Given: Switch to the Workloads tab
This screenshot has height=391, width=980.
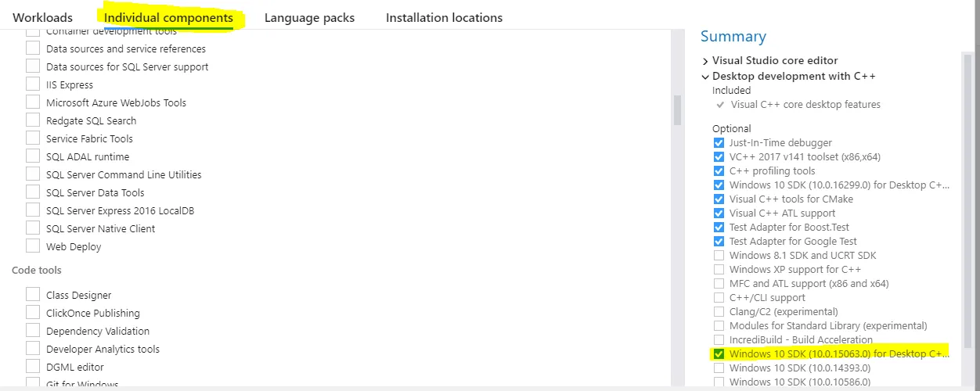Looking at the screenshot, I should [x=42, y=17].
